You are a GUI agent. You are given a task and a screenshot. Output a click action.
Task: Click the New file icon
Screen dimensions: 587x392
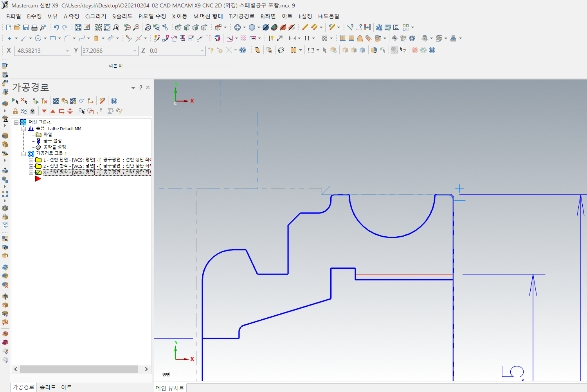pyautogui.click(x=9, y=27)
